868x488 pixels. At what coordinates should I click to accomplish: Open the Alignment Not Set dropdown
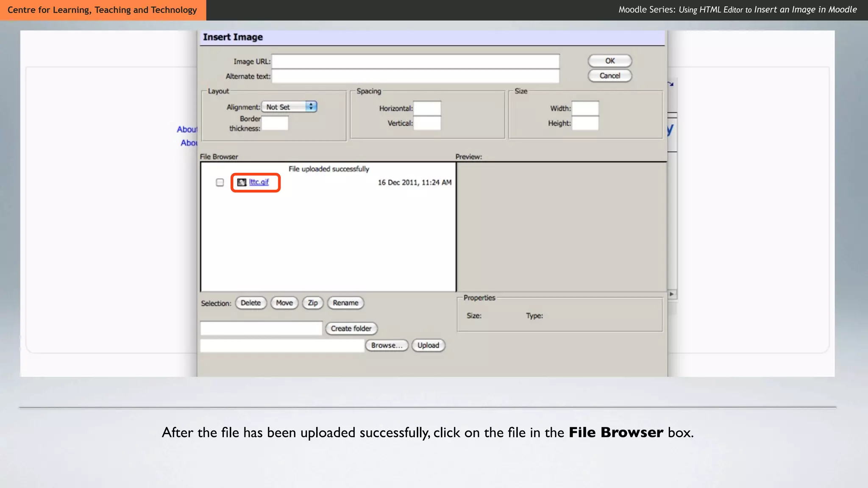pos(289,107)
